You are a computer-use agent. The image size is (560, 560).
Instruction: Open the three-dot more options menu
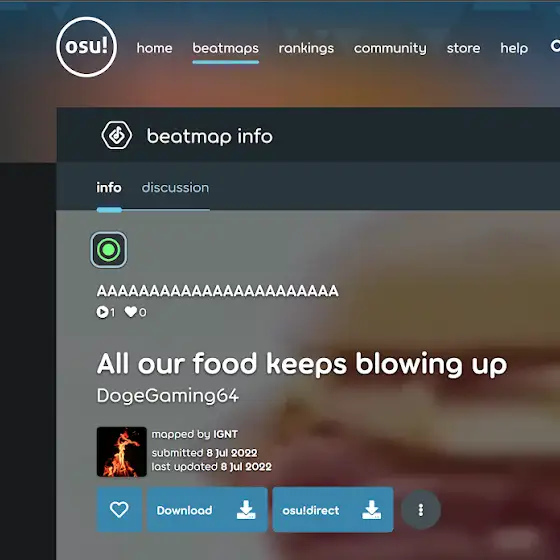421,510
